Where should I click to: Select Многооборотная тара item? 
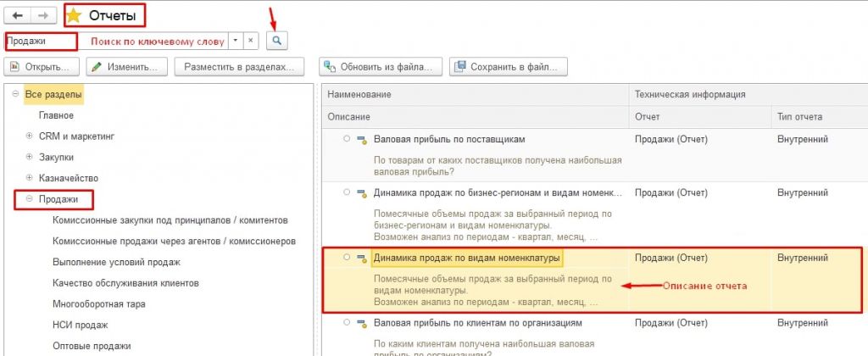pos(98,304)
